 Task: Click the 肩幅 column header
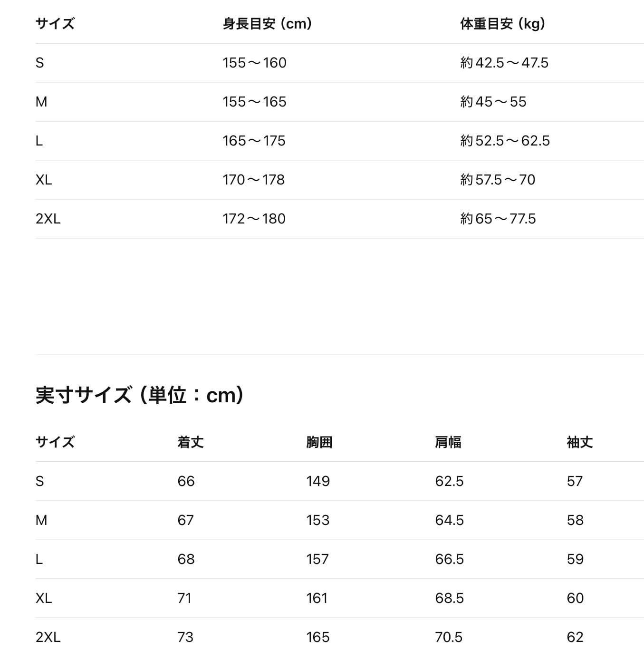(x=448, y=442)
